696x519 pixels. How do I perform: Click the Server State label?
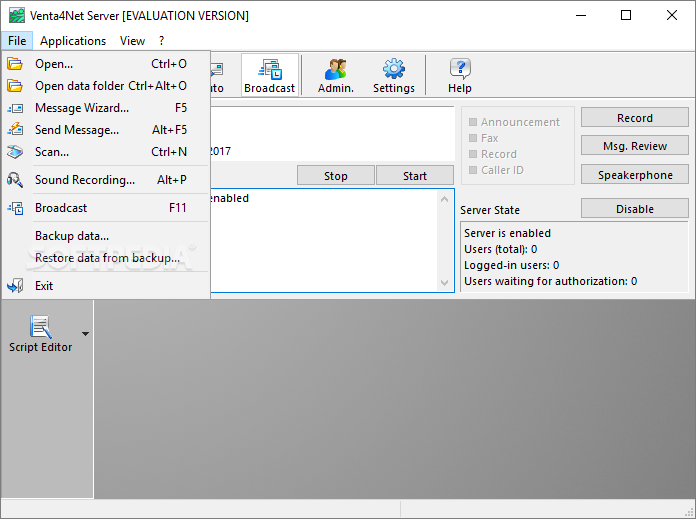(x=490, y=210)
